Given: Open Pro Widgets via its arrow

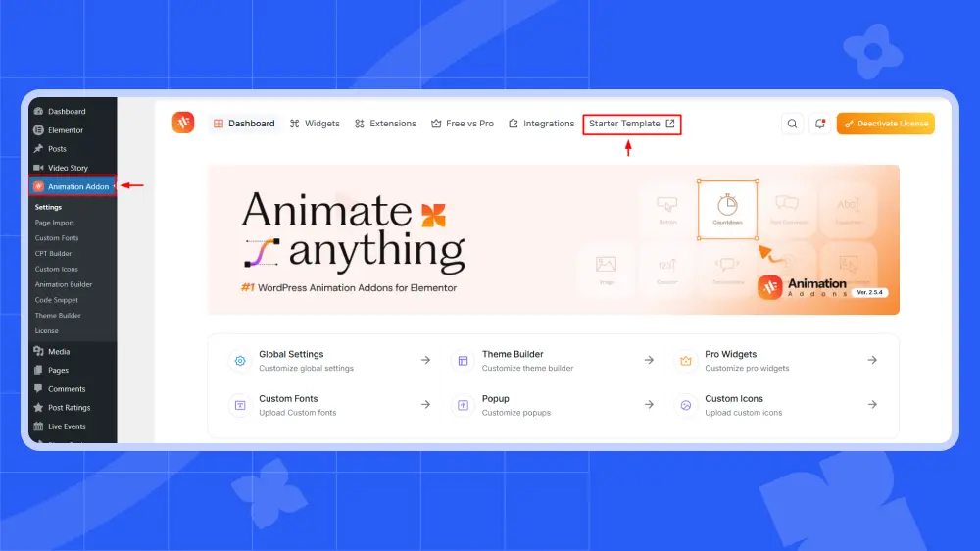Looking at the screenshot, I should point(872,360).
